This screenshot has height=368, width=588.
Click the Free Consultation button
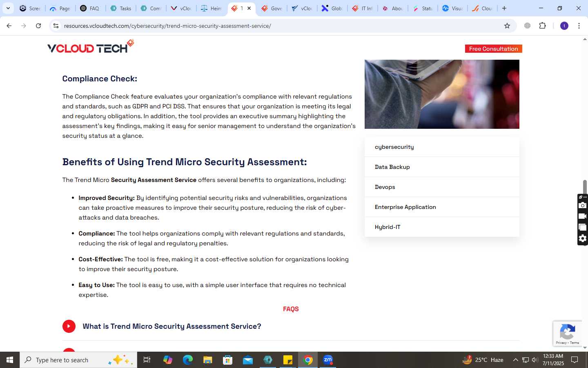[x=493, y=49]
